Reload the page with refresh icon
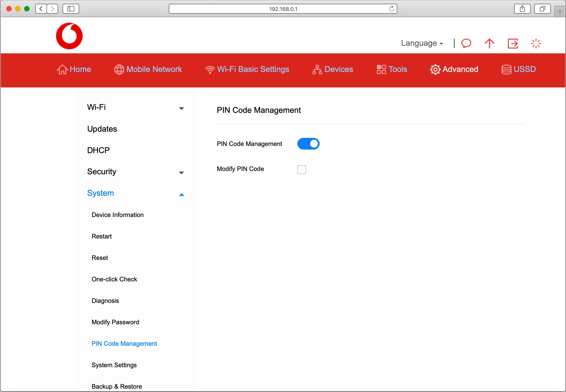 392,9
